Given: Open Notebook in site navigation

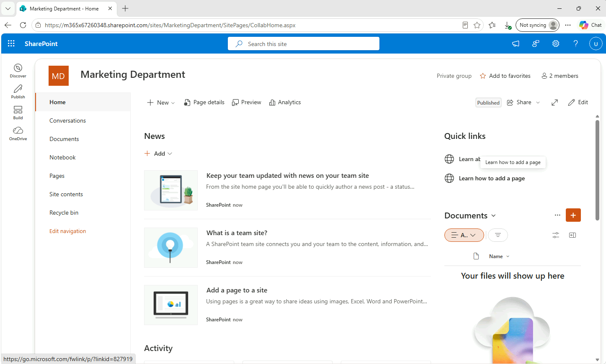Looking at the screenshot, I should (x=62, y=157).
